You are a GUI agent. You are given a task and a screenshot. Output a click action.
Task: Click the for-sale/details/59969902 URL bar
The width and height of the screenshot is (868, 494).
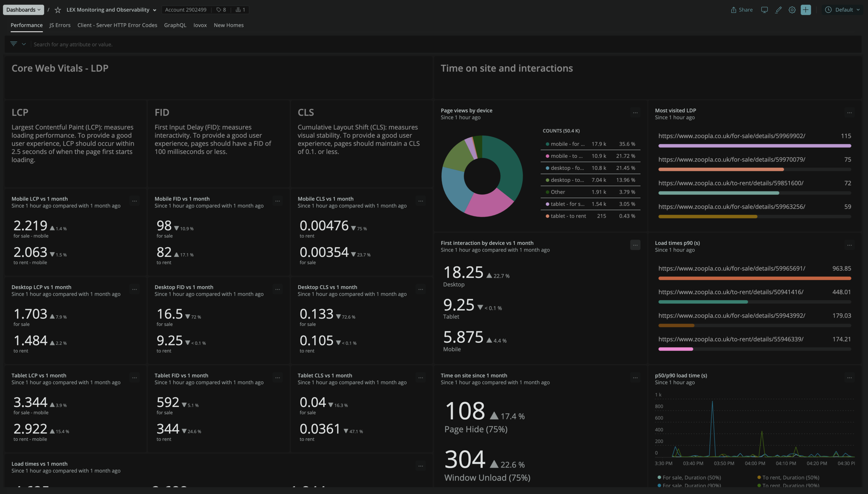coord(754,146)
